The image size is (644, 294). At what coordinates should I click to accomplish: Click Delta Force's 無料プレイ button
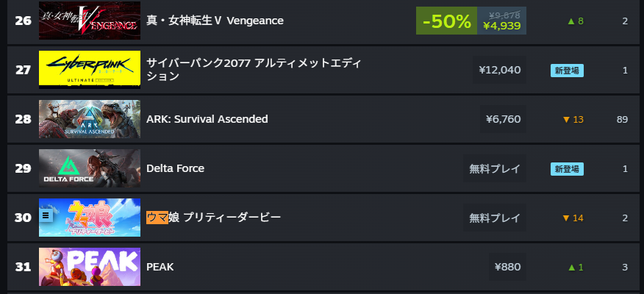(x=495, y=168)
